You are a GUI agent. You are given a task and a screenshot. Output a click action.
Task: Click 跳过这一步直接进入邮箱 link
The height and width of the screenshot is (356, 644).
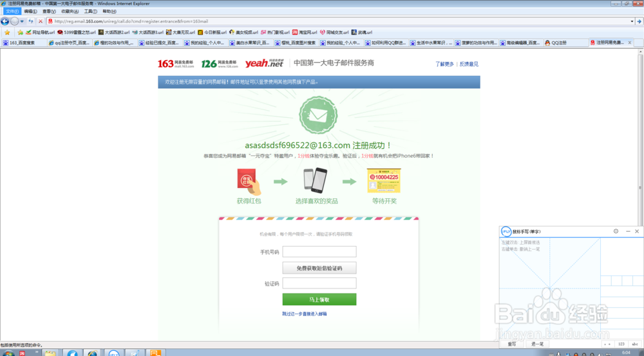[x=305, y=314]
